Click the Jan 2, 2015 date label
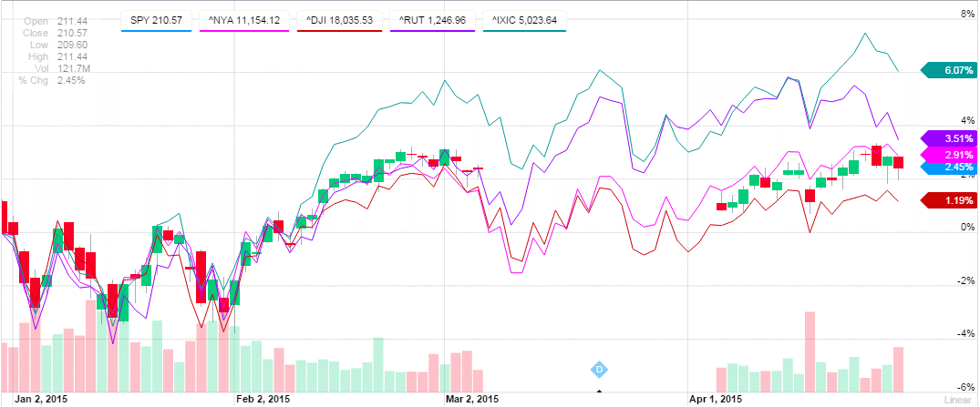 click(x=42, y=399)
